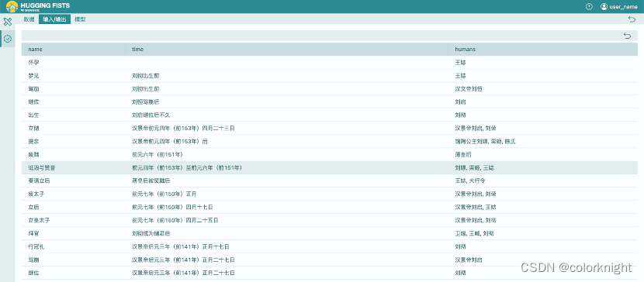This screenshot has height=282, width=644.
Task: Select time 前元六年（前151年）
Action: click(x=158, y=154)
